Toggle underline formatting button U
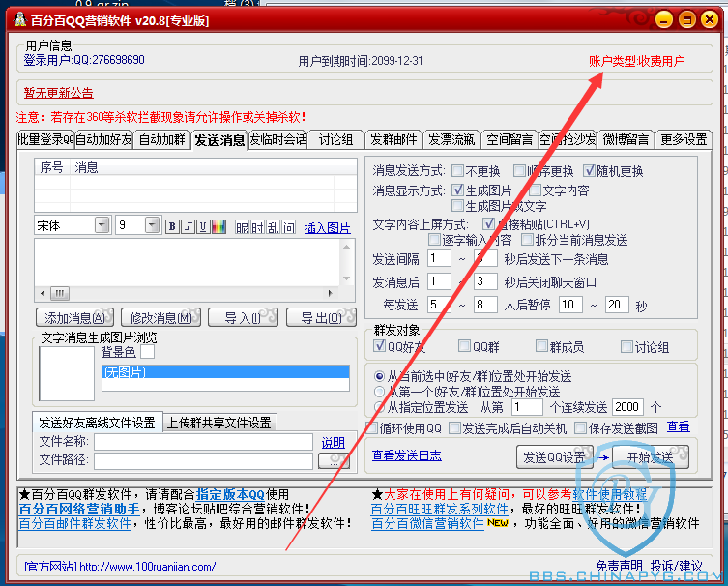 pyautogui.click(x=203, y=226)
